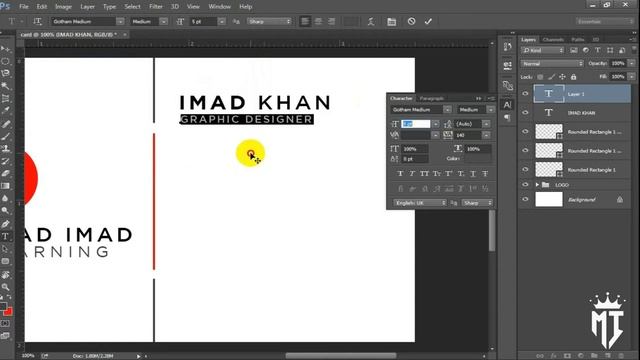Hide the Layer 1 text layer
Image resolution: width=640 pixels, height=360 pixels.
pos(525,94)
